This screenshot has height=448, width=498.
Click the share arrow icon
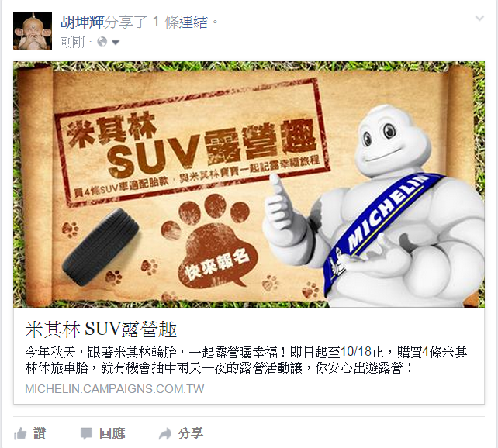click(165, 434)
